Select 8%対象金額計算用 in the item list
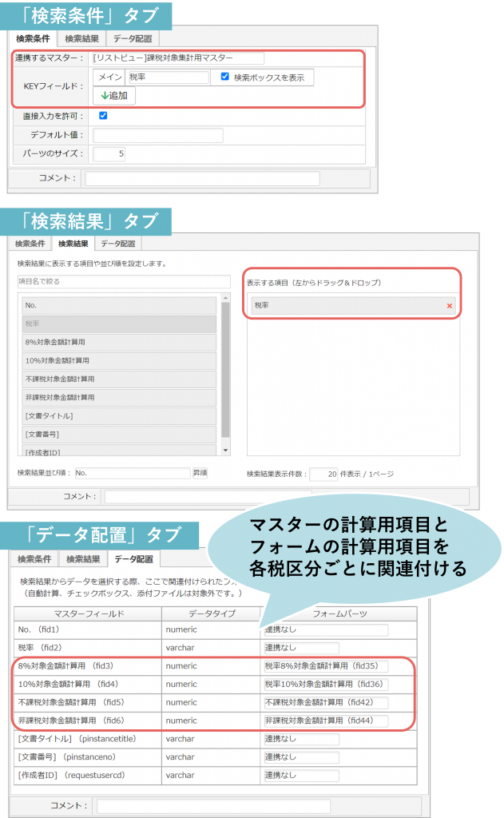This screenshot has width=504, height=818. [120, 342]
